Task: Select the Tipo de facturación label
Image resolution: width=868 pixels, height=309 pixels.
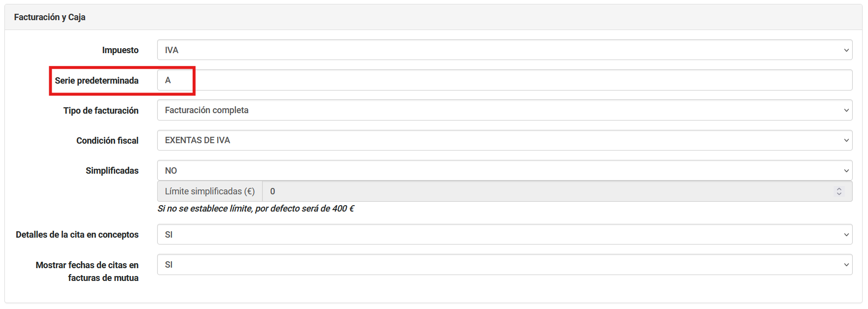Action: [x=101, y=111]
